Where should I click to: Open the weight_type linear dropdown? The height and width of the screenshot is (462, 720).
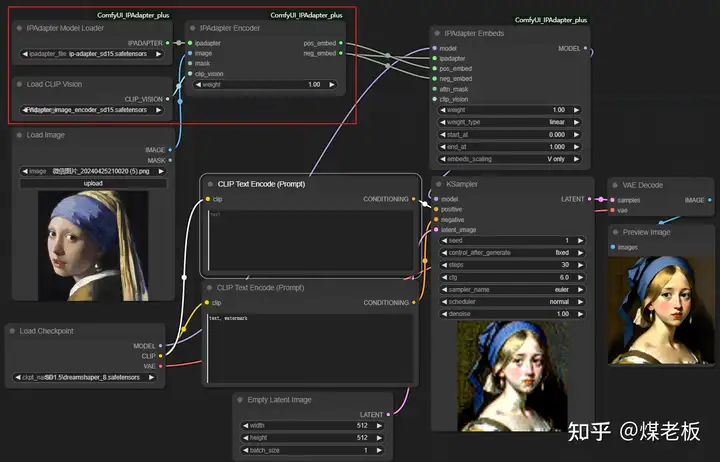(x=509, y=122)
